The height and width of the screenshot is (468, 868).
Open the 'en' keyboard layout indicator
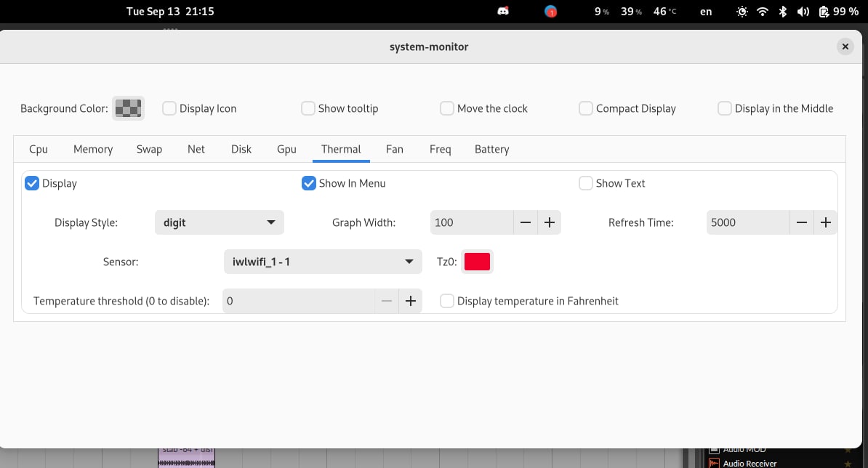coord(706,11)
